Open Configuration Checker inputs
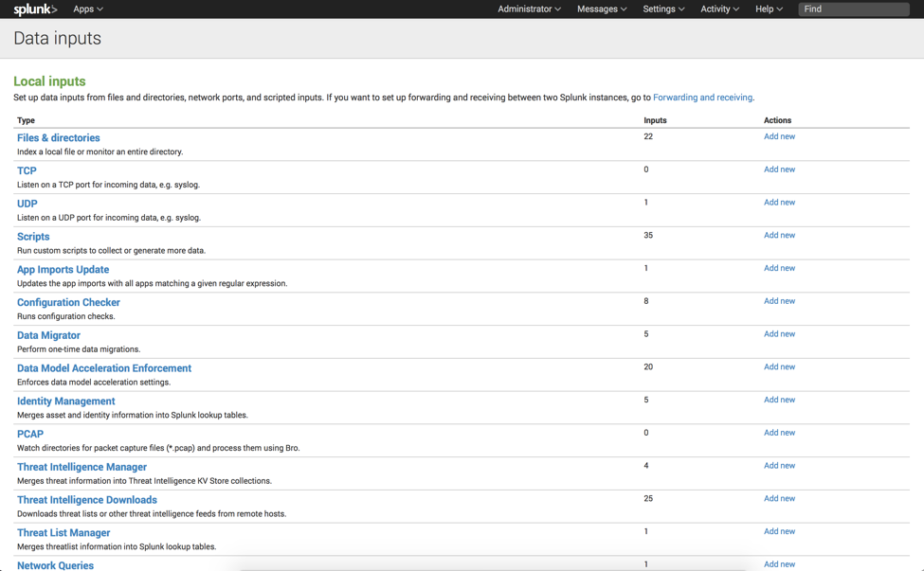The image size is (924, 571). coord(68,303)
